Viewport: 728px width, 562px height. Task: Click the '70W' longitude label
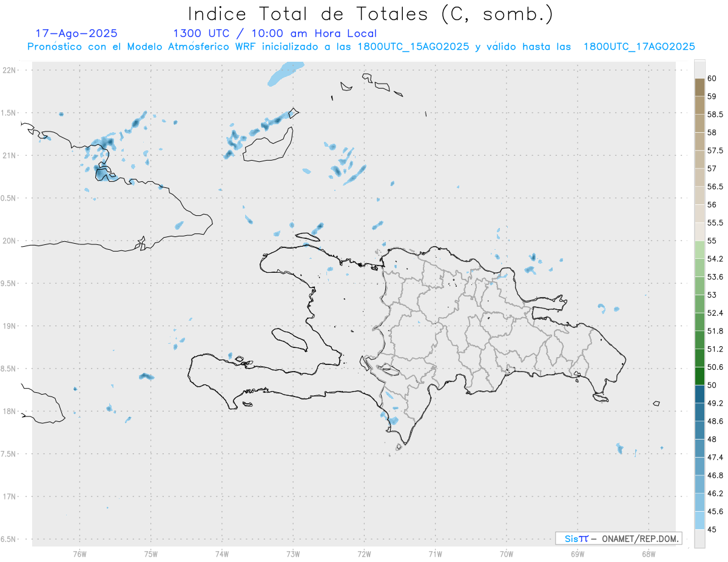(x=507, y=554)
